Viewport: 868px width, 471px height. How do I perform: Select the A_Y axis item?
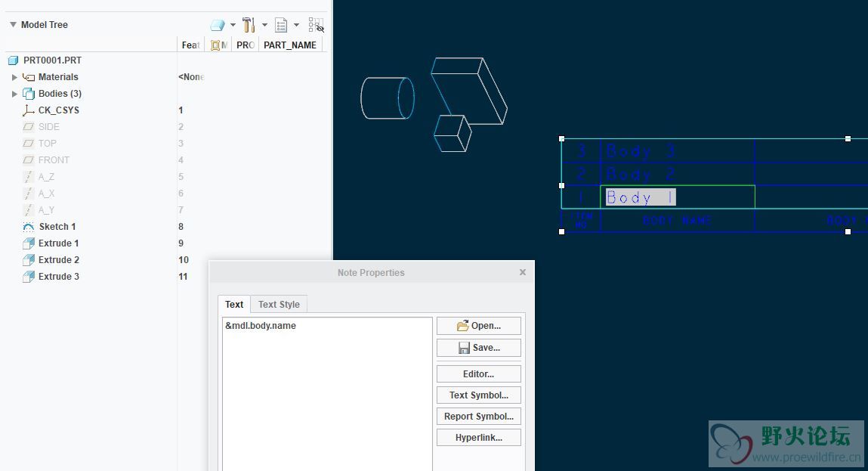click(47, 210)
